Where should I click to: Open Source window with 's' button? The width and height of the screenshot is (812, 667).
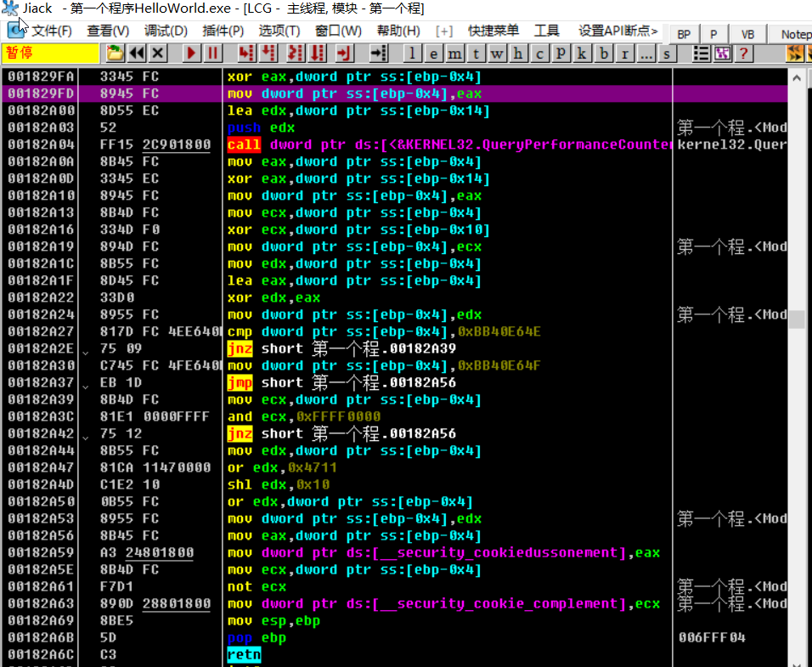point(667,54)
